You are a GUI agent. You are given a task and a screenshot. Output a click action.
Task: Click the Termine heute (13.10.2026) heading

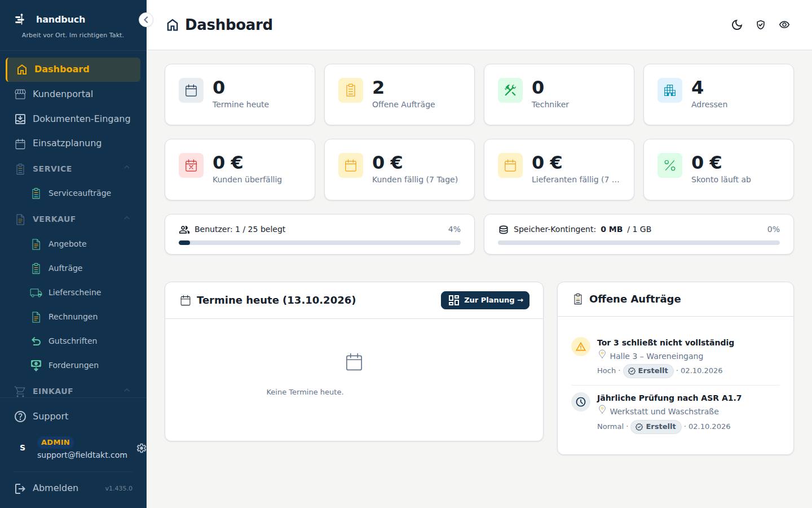tap(276, 300)
